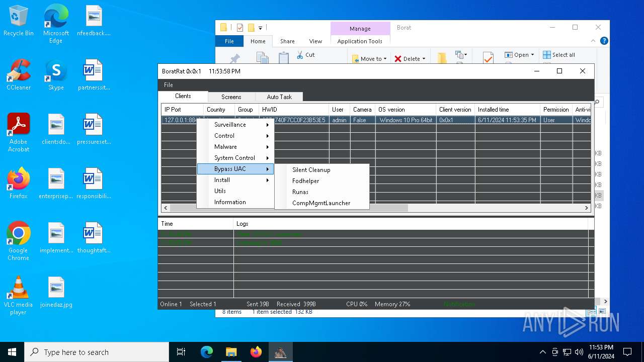Sort clients by the HWID column

point(294,110)
